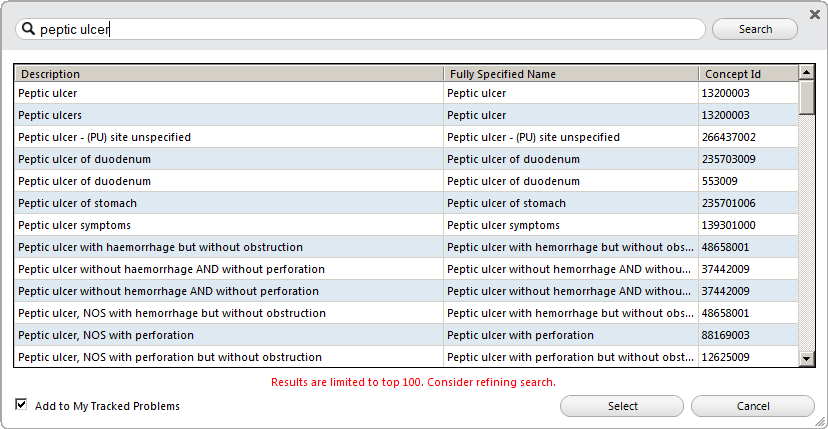The height and width of the screenshot is (429, 828).
Task: Toggle Add to My Tracked Problems checkbox
Action: [x=21, y=405]
